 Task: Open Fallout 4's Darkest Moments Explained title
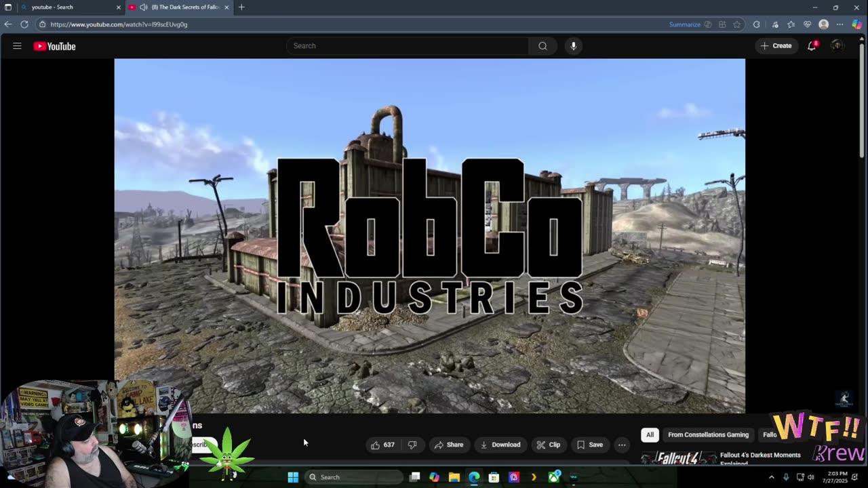click(x=760, y=458)
